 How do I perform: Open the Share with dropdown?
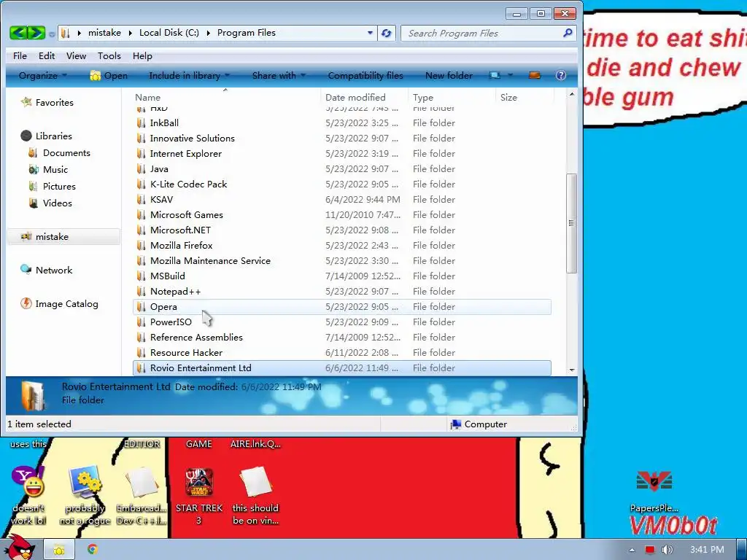279,75
